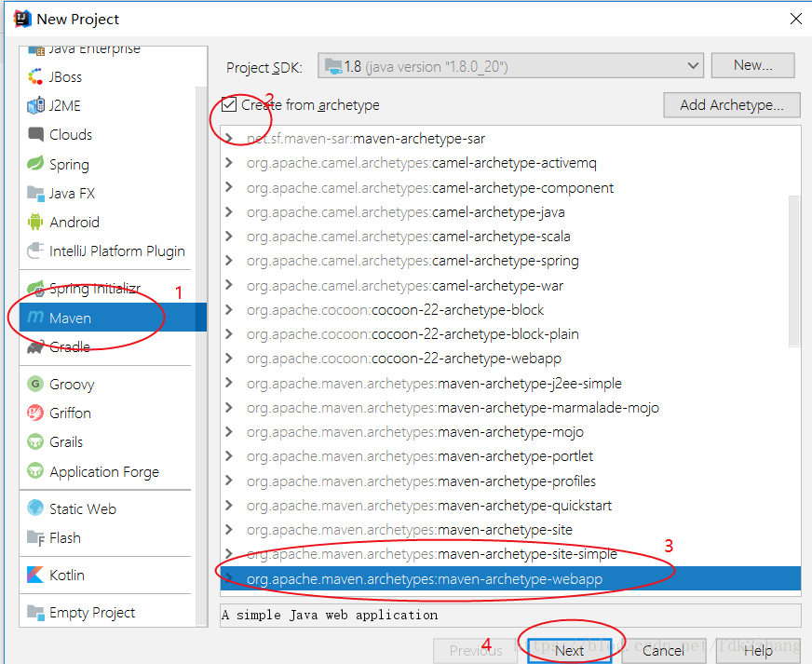Screen dimensions: 812x664
Task: Open the Project SDK dropdown
Action: [x=510, y=66]
